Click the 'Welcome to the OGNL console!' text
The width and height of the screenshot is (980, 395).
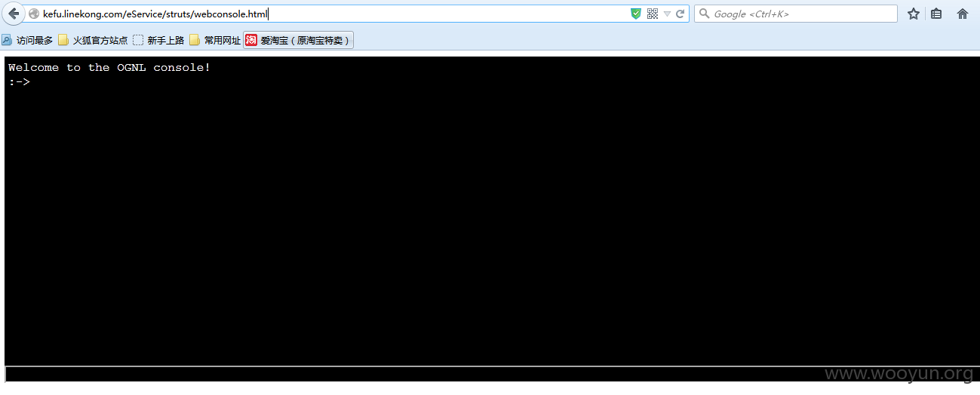tap(109, 68)
